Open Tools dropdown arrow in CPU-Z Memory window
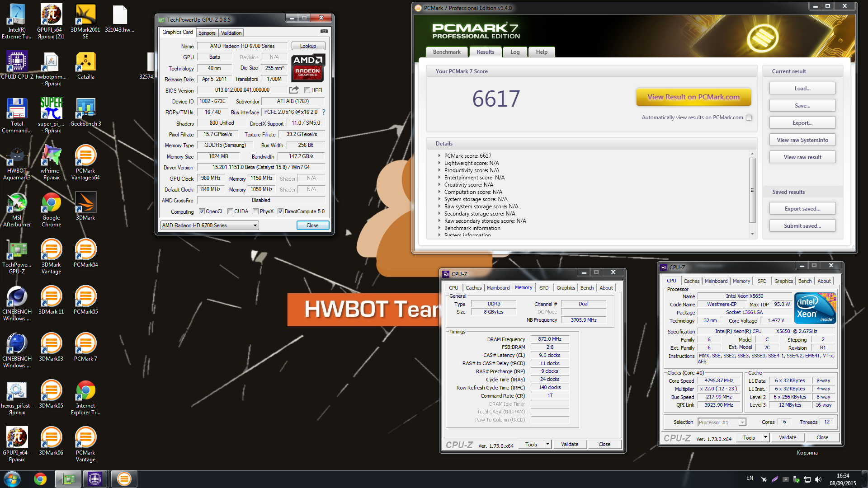This screenshot has height=488, width=868. pyautogui.click(x=547, y=444)
